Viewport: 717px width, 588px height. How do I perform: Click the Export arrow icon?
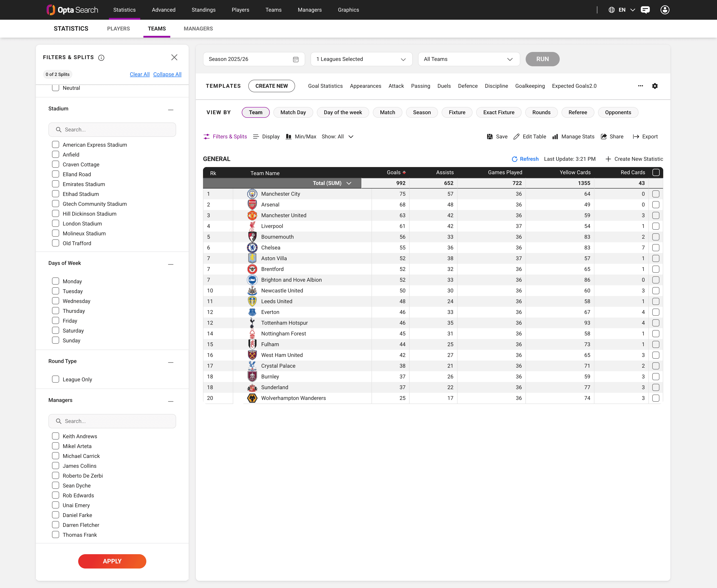point(636,137)
